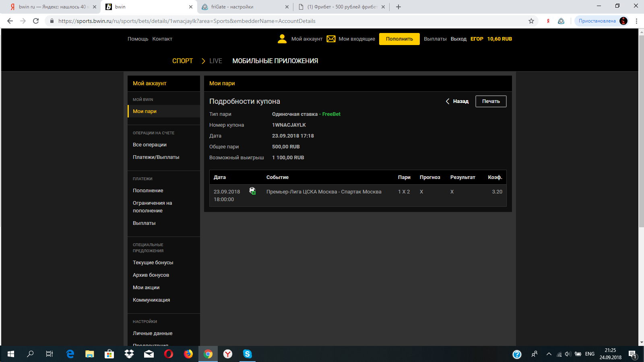
Task: Launch Firefox from taskbar
Action: pos(188,354)
